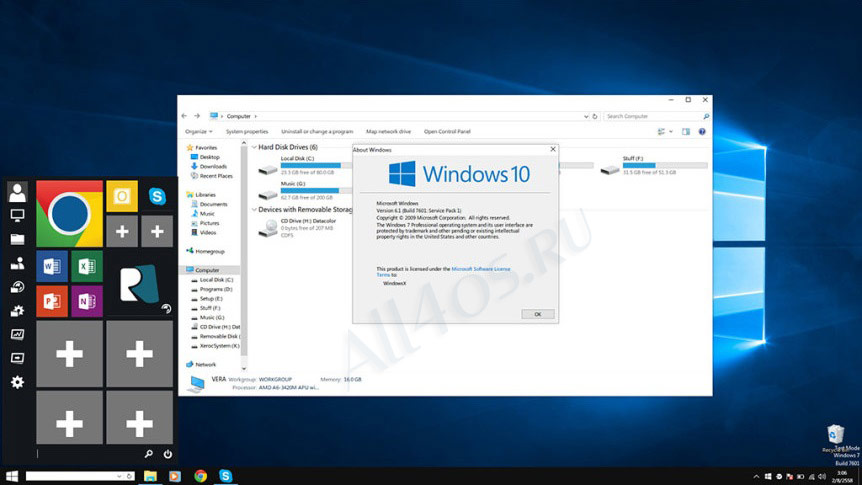Click the Explorer back arrow
This screenshot has width=862, height=485.
pyautogui.click(x=184, y=116)
